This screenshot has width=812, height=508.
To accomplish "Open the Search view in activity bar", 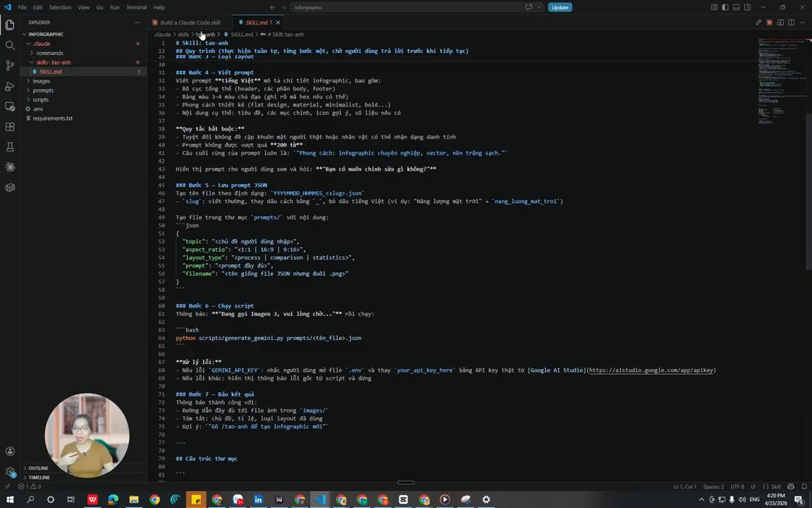I will pyautogui.click(x=10, y=45).
